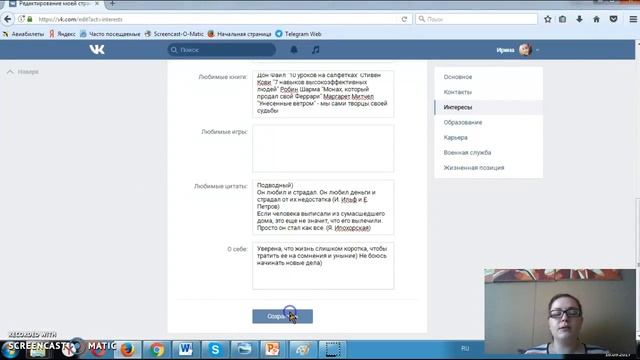
Task: Open the Firefox hamburger menu
Action: pos(633,19)
